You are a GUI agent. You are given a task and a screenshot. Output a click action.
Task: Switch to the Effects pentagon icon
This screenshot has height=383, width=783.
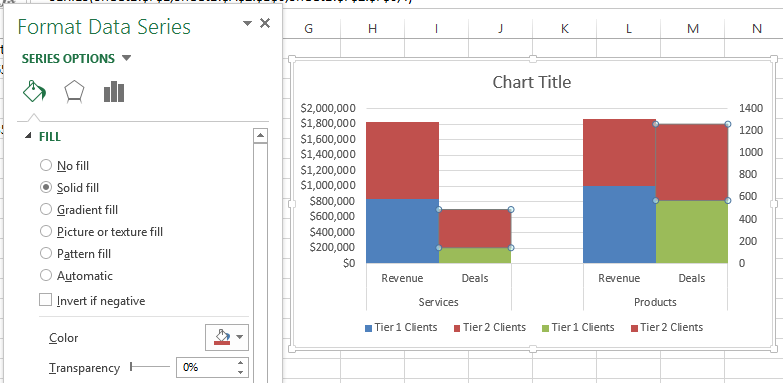click(x=74, y=92)
